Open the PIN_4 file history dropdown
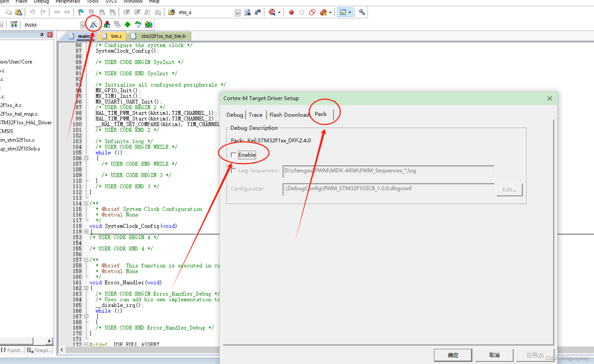594x364 pixels. 238,13
